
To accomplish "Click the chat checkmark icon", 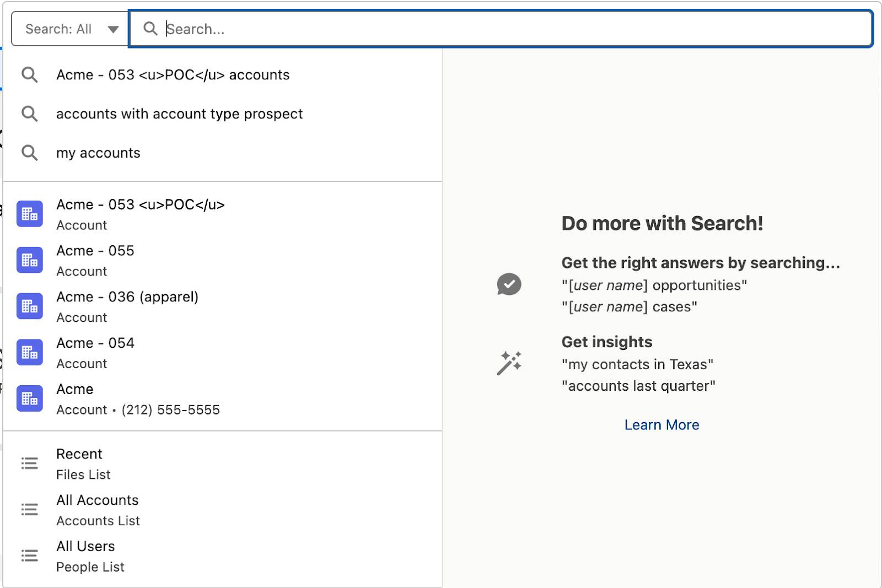I will [x=509, y=284].
